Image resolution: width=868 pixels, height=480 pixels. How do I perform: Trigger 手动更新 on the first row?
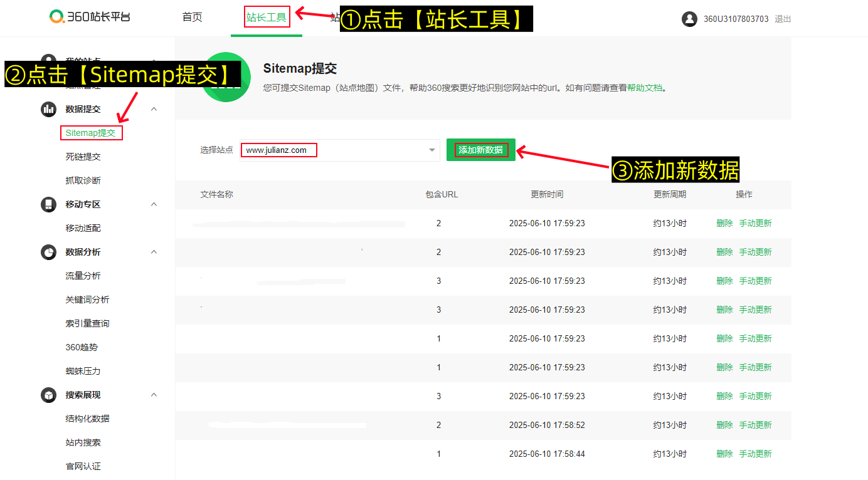[756, 223]
